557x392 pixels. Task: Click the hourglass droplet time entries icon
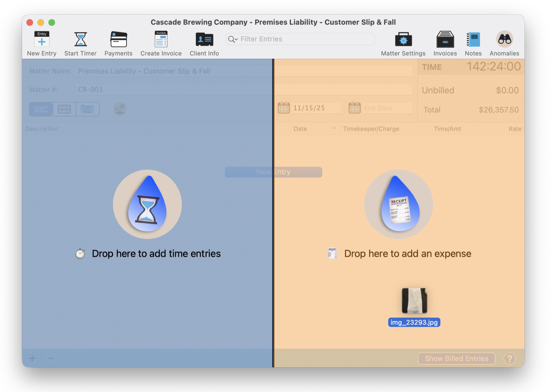click(x=147, y=204)
